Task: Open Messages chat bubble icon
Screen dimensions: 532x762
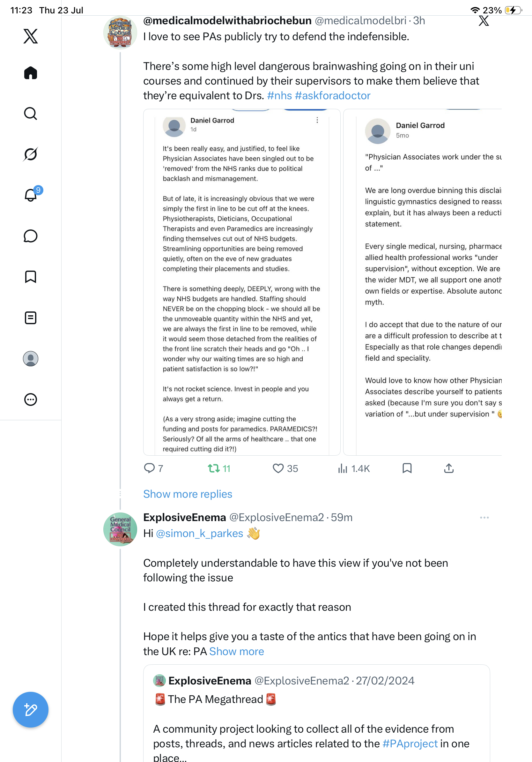Action: tap(31, 236)
